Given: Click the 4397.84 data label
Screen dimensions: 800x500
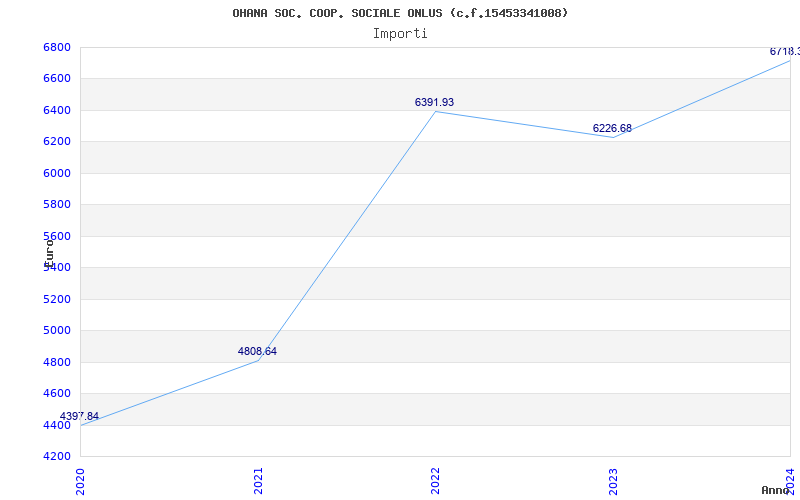Looking at the screenshot, I should [79, 416].
